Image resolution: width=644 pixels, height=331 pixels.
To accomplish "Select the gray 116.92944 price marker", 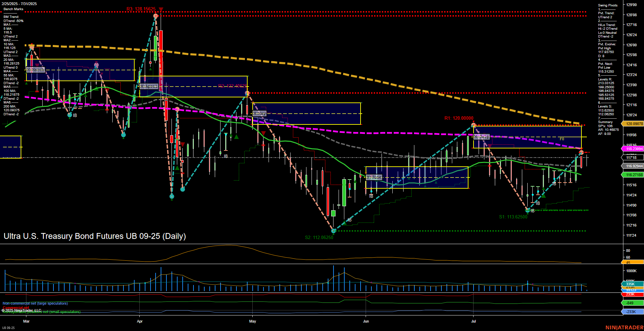I will [633, 166].
